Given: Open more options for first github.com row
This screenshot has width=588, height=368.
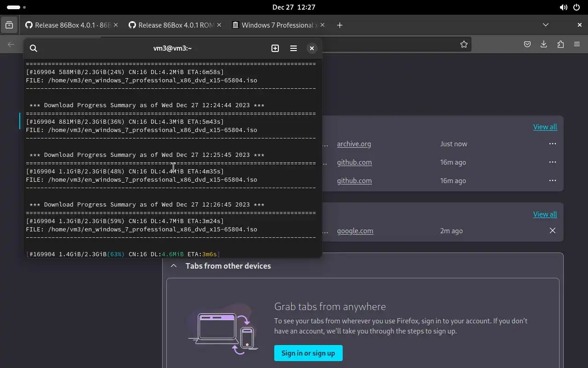Looking at the screenshot, I should [552, 162].
